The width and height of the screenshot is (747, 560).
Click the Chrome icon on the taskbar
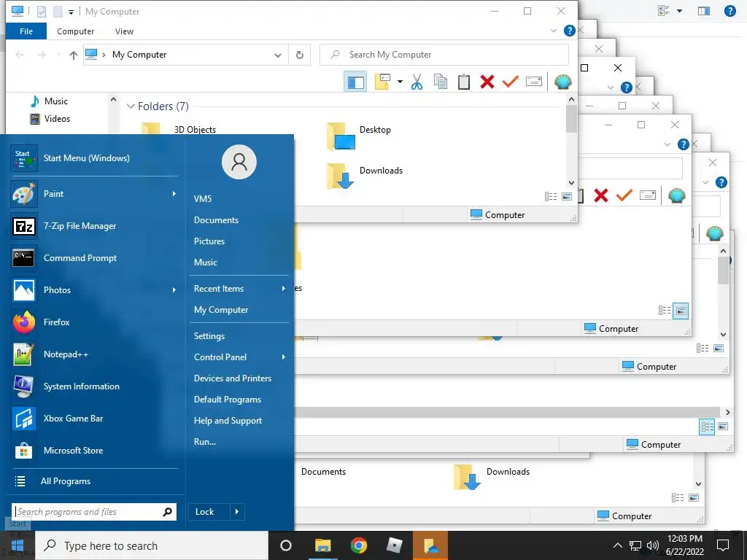tap(359, 545)
